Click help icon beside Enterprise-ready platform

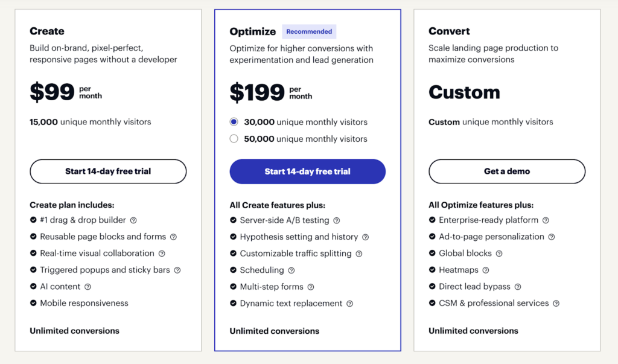point(546,220)
